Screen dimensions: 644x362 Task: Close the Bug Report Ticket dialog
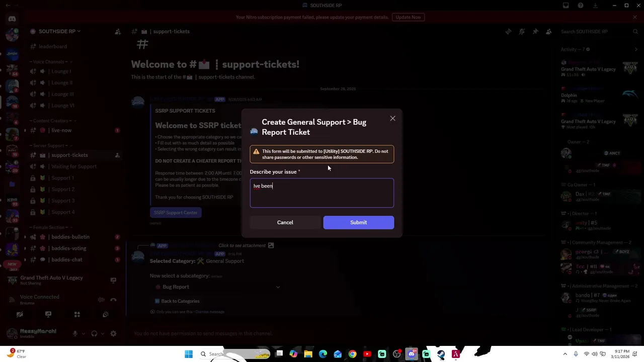(392, 119)
